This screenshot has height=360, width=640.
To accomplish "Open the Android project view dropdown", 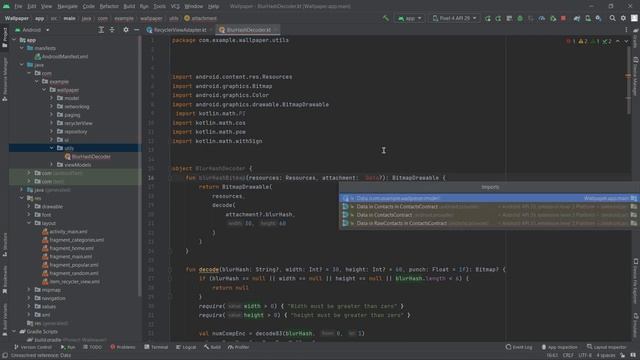I will [32, 30].
